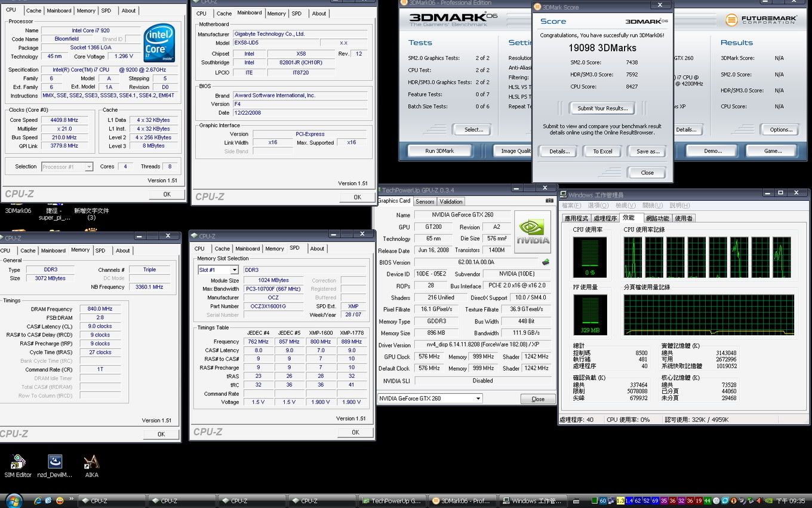The height and width of the screenshot is (508, 812).
Task: Open the nzd_DevilM desktop icon
Action: pyautogui.click(x=55, y=466)
